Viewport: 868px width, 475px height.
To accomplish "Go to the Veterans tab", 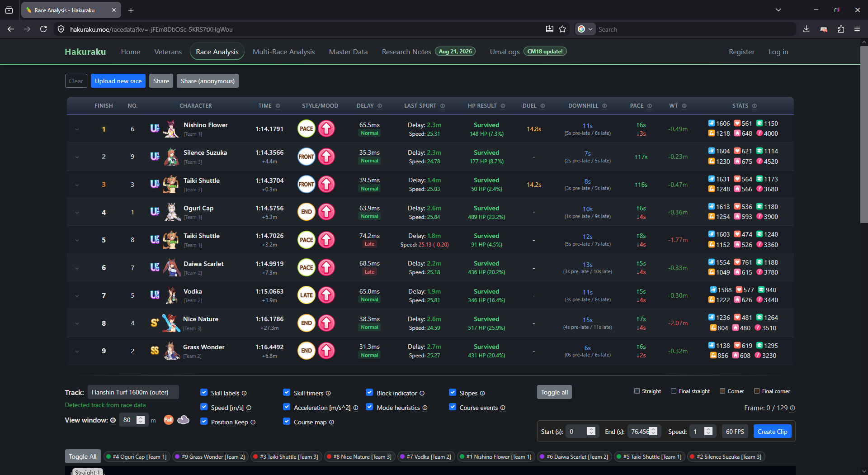I will (168, 52).
